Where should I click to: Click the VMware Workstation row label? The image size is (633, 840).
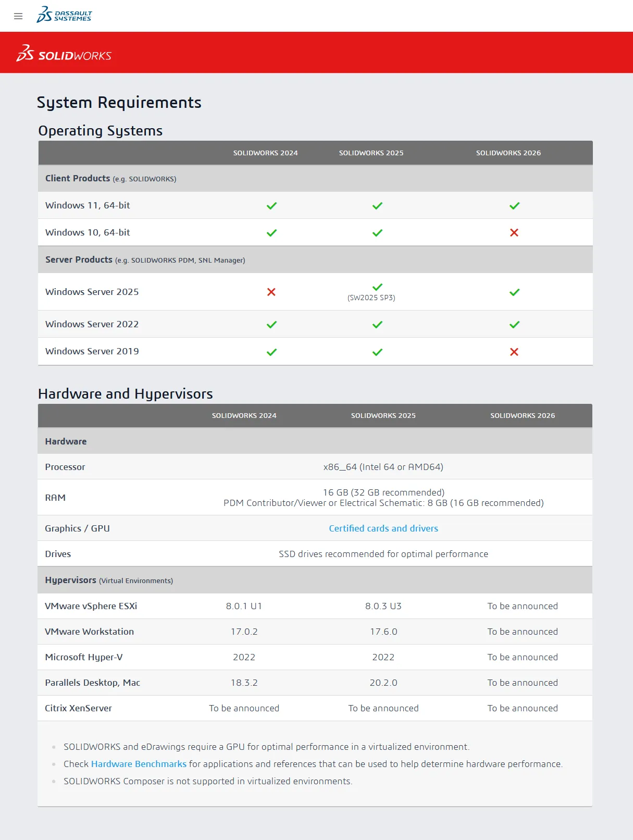click(x=90, y=632)
